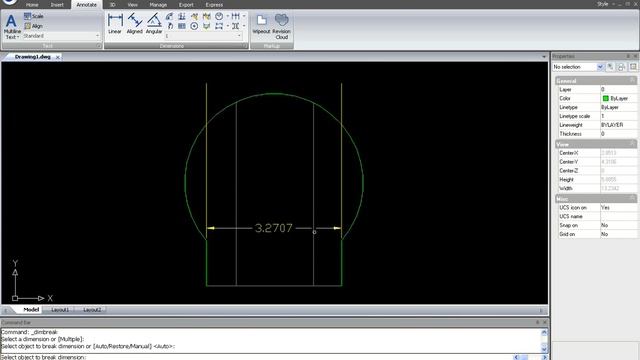Start an Aligned dimension
The width and height of the screenshot is (640, 360).
134,23
